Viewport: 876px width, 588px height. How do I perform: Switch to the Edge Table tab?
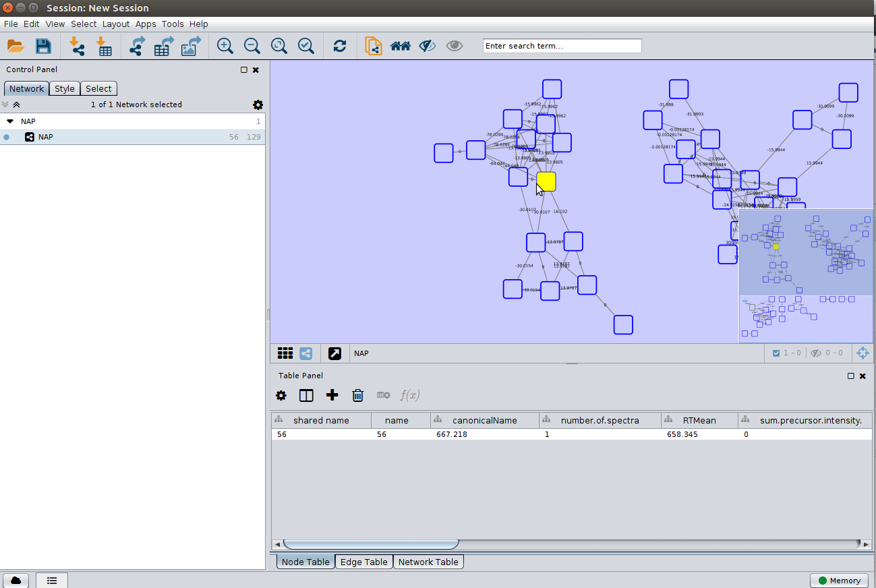coord(363,562)
